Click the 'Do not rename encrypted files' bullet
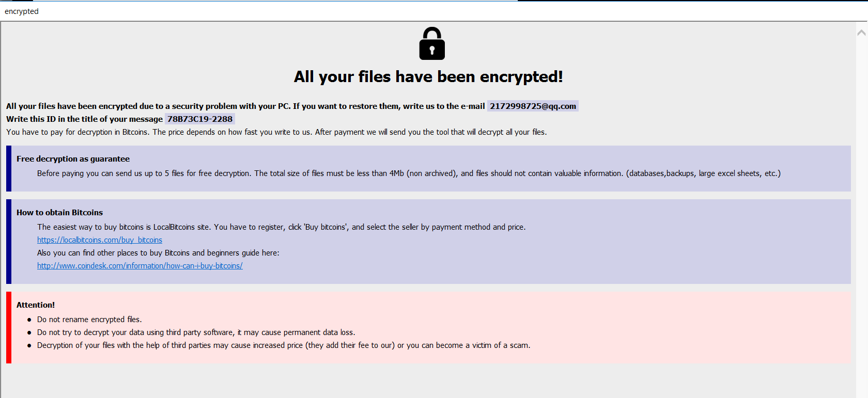 [89, 320]
